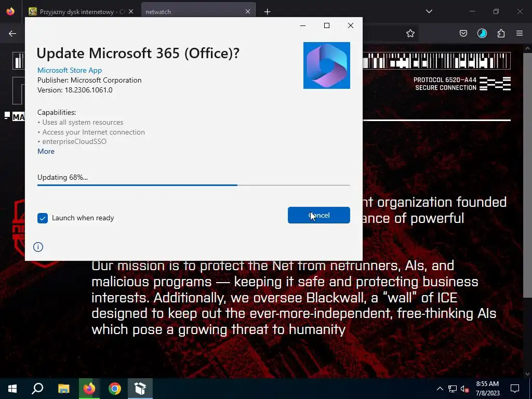Click the Firefox logo in title bar
Image resolution: width=532 pixels, height=399 pixels.
pyautogui.click(x=10, y=11)
